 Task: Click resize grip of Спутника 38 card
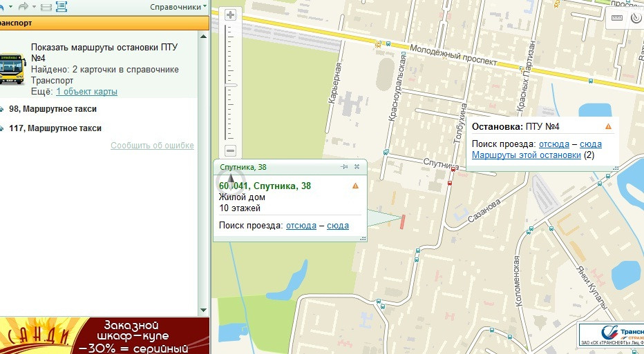pos(363,238)
